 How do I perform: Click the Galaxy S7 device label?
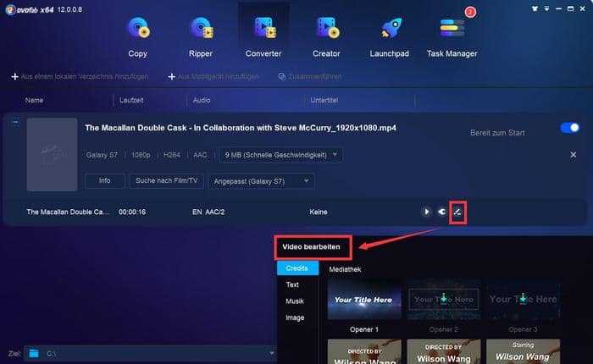tap(102, 155)
